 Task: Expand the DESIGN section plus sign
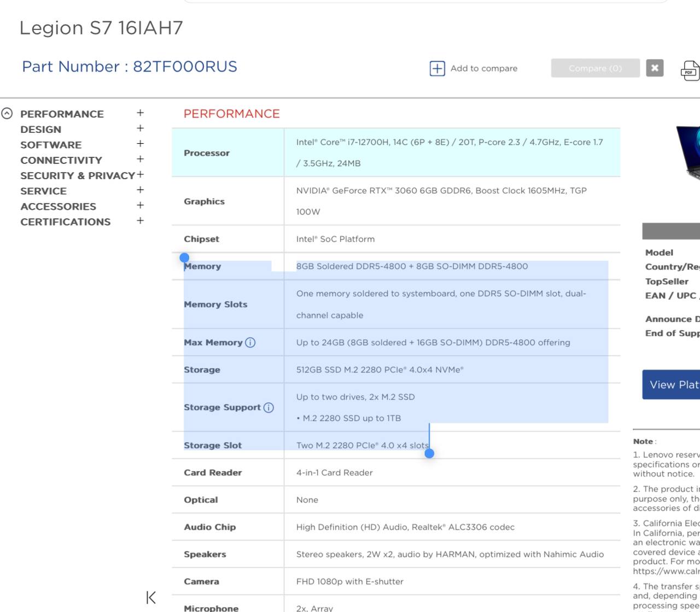click(x=140, y=128)
